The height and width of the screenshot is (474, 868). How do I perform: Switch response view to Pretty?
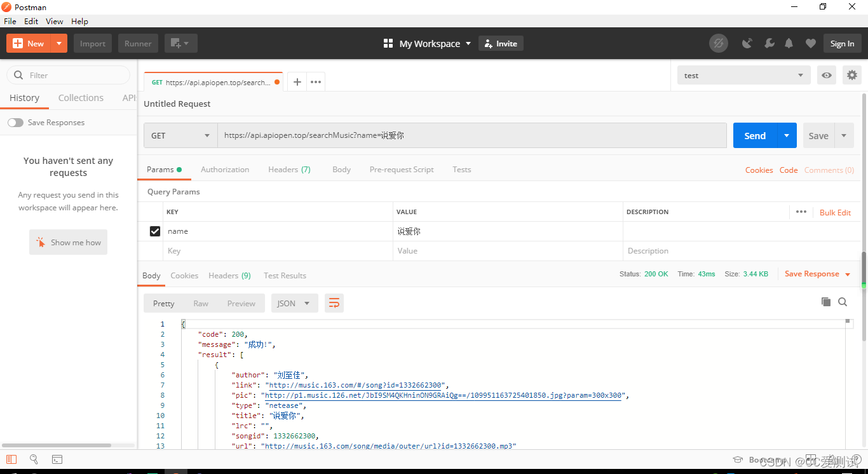[x=163, y=303]
